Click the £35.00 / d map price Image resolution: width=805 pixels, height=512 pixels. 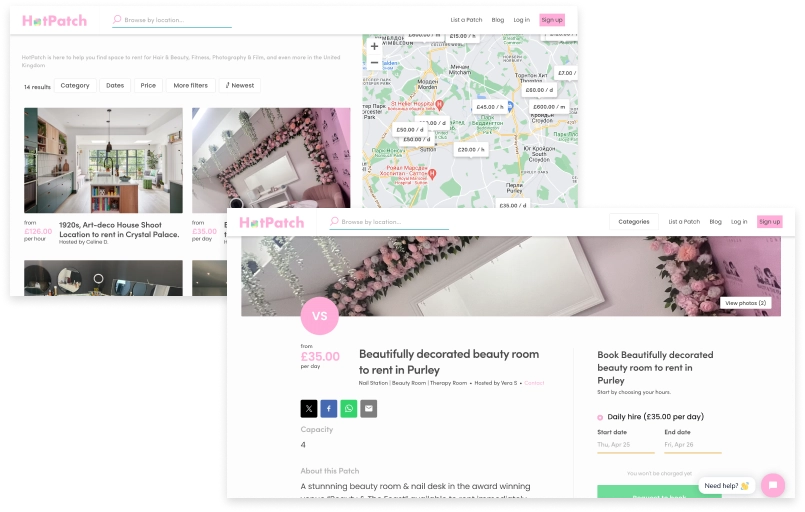click(x=512, y=205)
